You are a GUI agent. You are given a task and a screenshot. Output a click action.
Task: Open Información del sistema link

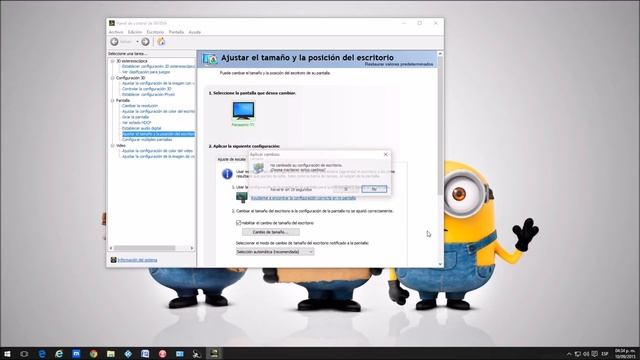(x=137, y=260)
